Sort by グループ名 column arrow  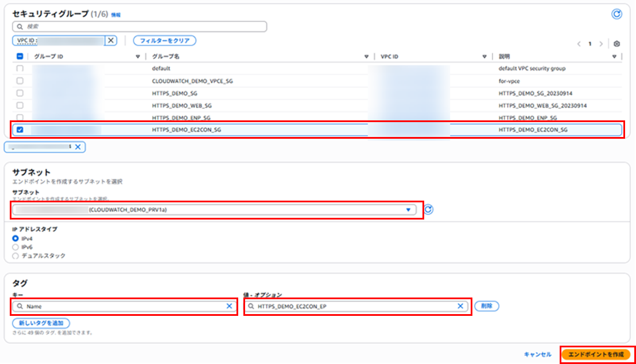(x=366, y=57)
